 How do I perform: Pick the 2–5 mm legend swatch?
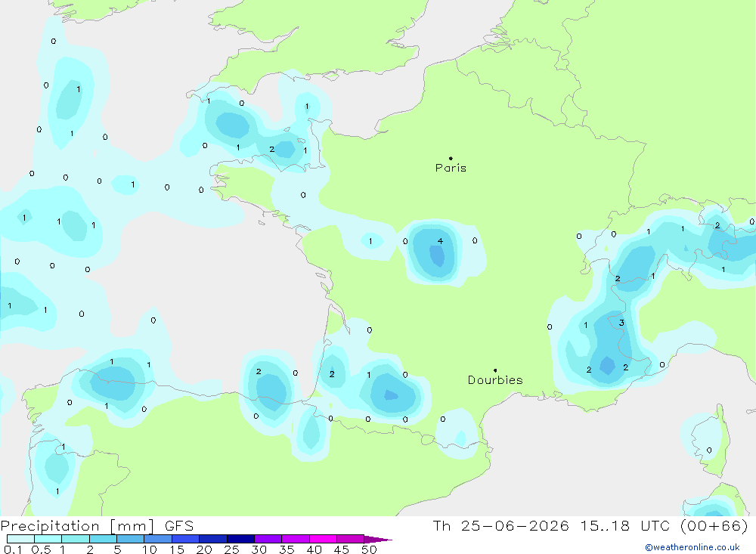click(103, 539)
